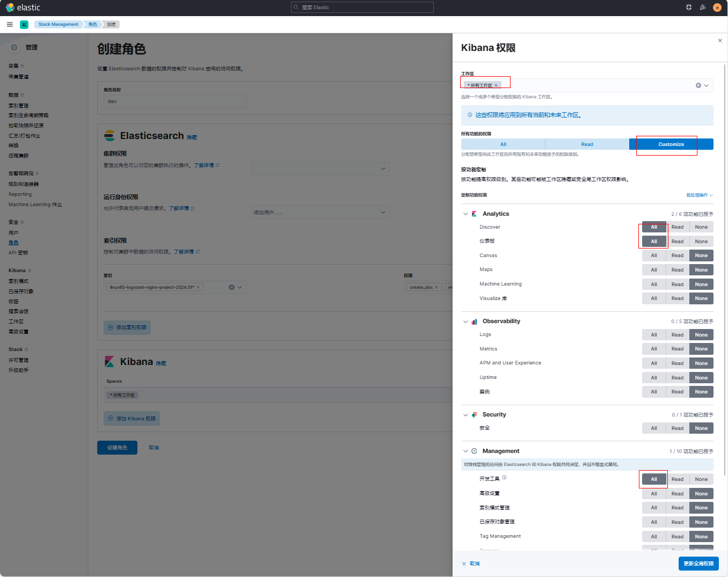Collapse the Analytics section
Viewport: 728px width, 577px height.
click(465, 214)
